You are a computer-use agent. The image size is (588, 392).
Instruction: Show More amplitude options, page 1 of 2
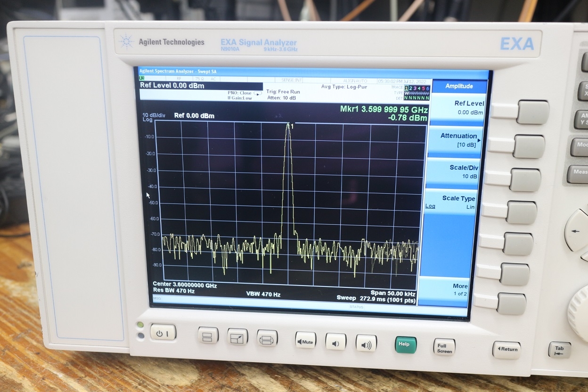coord(452,290)
